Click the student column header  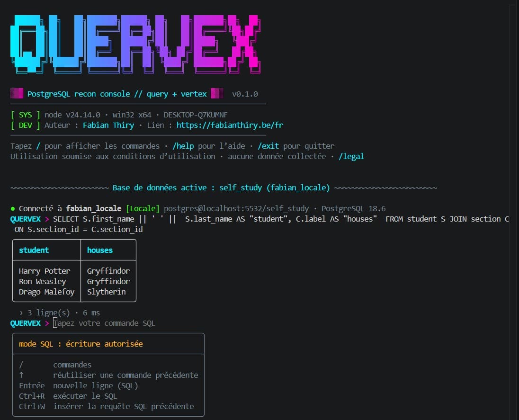pyautogui.click(x=34, y=250)
